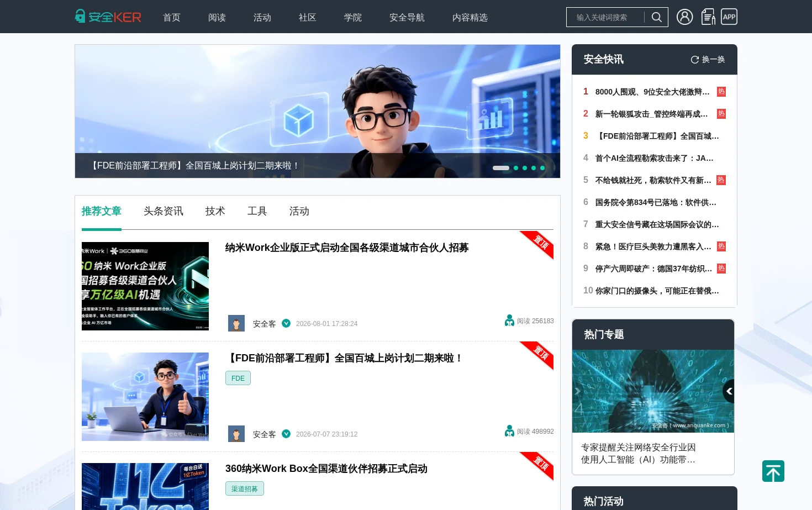Click the back-to-top arrow icon

click(x=773, y=471)
